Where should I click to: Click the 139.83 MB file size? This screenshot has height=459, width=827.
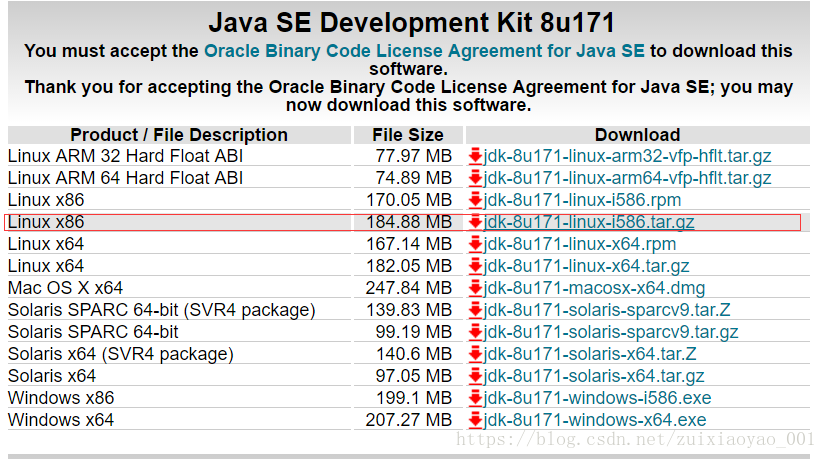(x=409, y=310)
